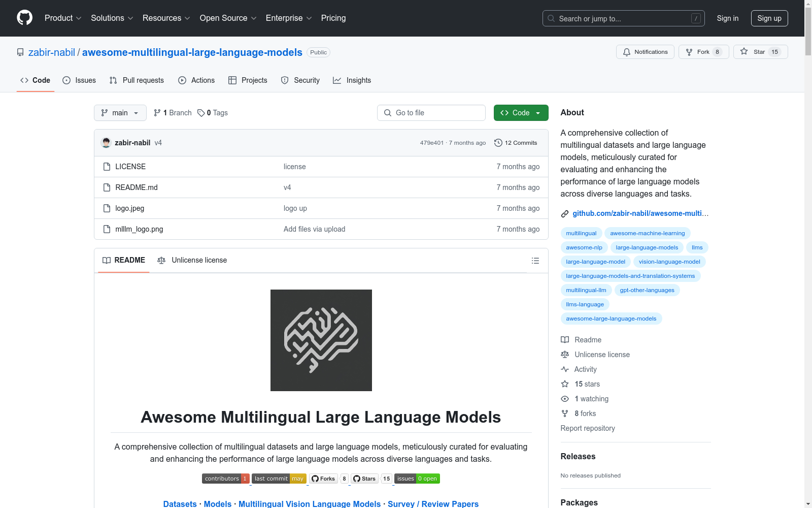Image resolution: width=812 pixels, height=508 pixels.
Task: Click the repository icon beside zabir-nabil
Action: 20,52
